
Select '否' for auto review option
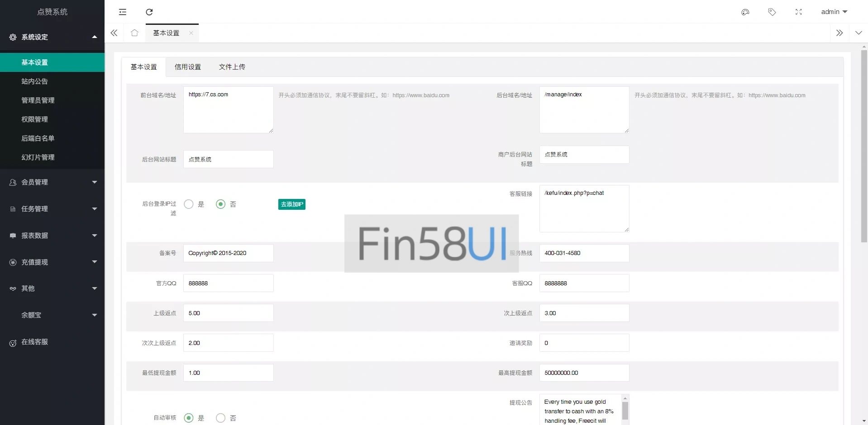tap(220, 418)
